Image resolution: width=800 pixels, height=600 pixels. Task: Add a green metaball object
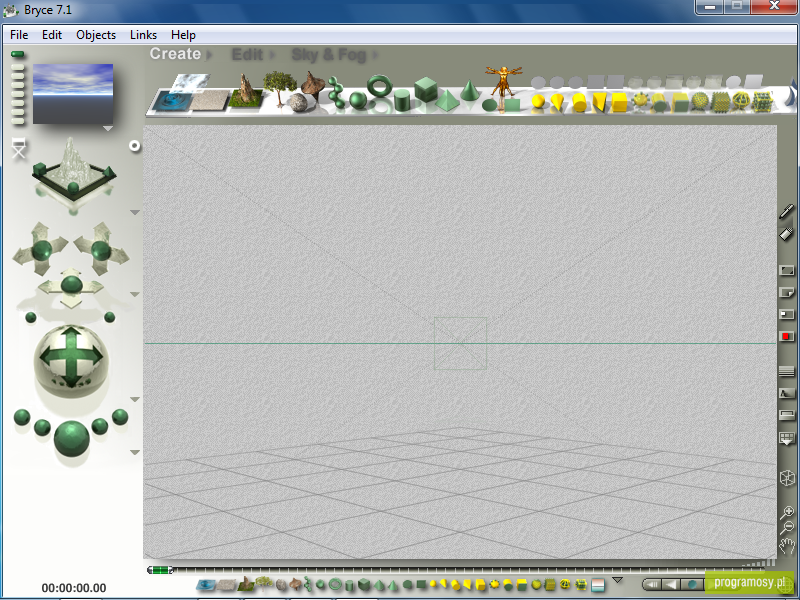click(336, 92)
